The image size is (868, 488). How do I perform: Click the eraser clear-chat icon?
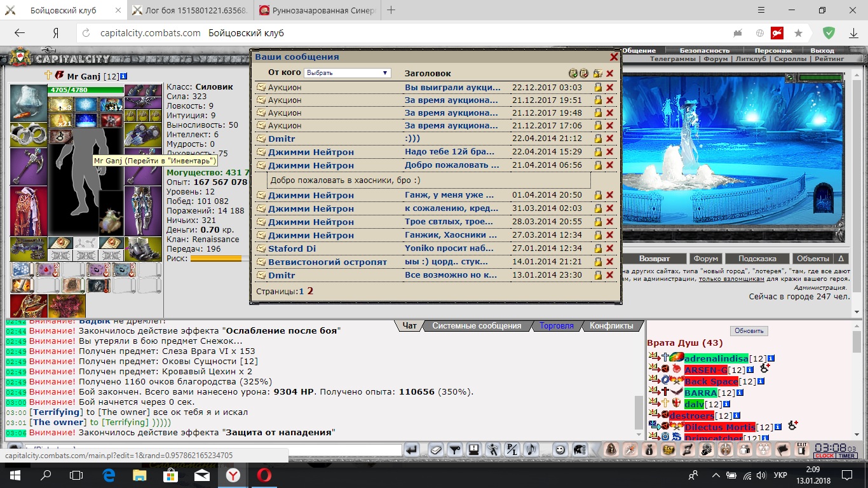pyautogui.click(x=436, y=450)
